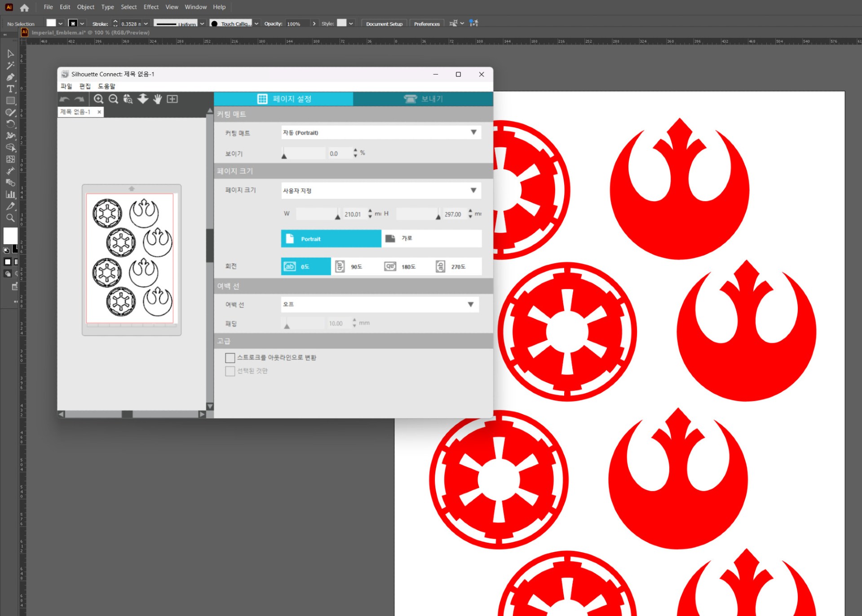
Task: Enable 스트로크를 아웃라인으로 변환 checkbox
Action: [230, 358]
